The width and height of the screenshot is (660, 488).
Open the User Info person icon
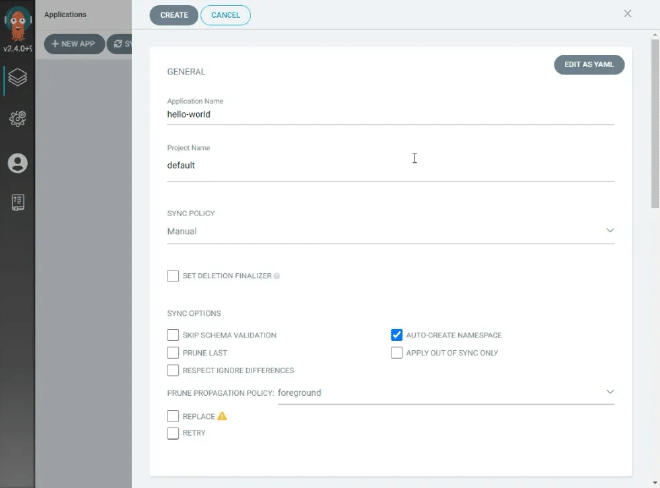pos(18,163)
